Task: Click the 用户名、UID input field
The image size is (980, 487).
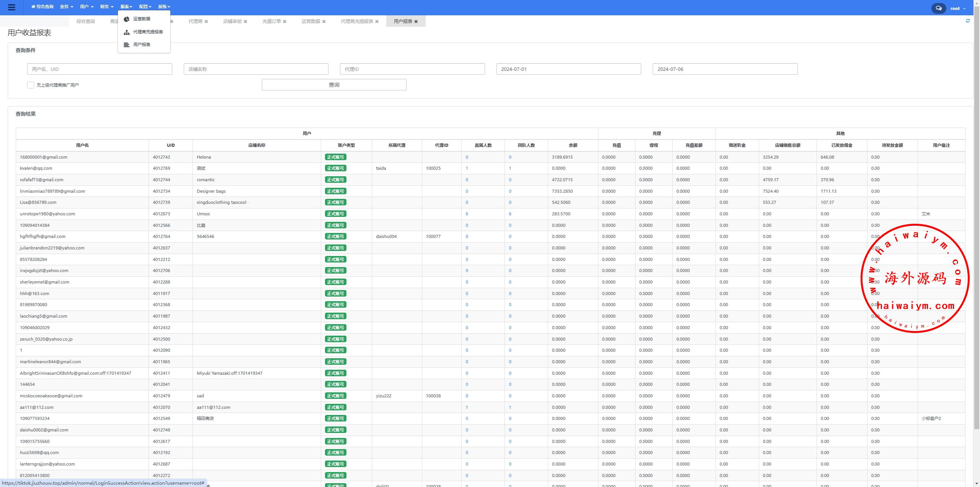Action: click(x=100, y=69)
